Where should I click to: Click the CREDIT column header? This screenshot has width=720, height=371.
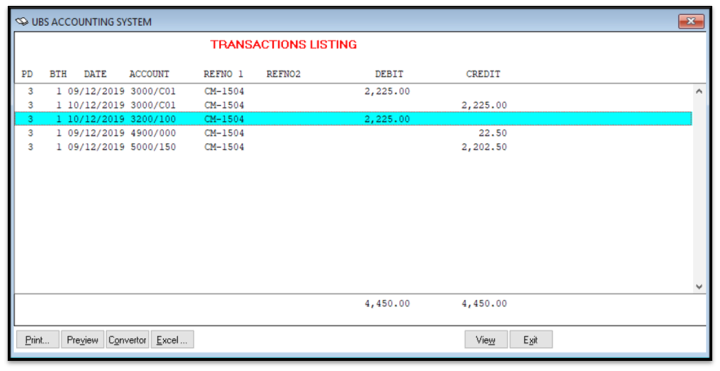tap(483, 74)
